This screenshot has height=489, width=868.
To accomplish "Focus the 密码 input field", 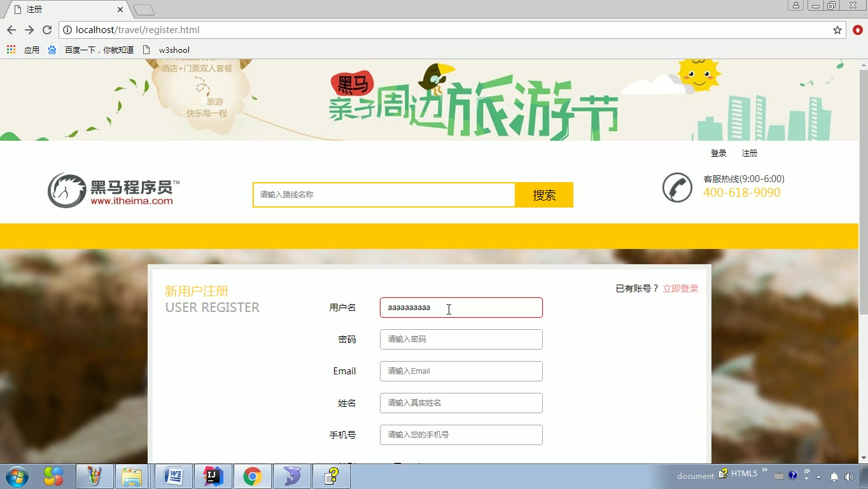I will pos(461,339).
